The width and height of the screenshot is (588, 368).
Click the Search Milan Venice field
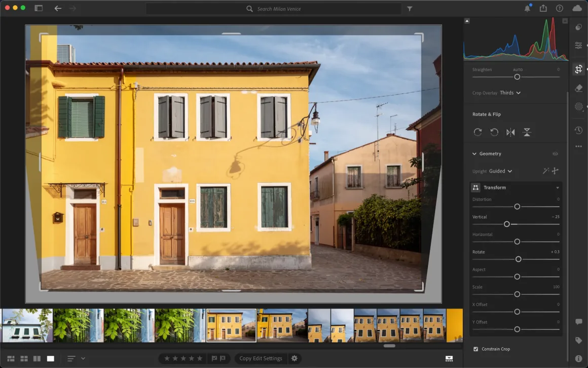tap(274, 9)
